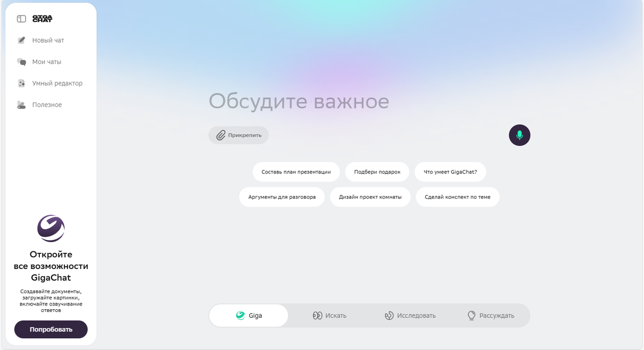Open 'Умный редактор' in the sidebar
The image size is (644, 350).
coord(50,83)
